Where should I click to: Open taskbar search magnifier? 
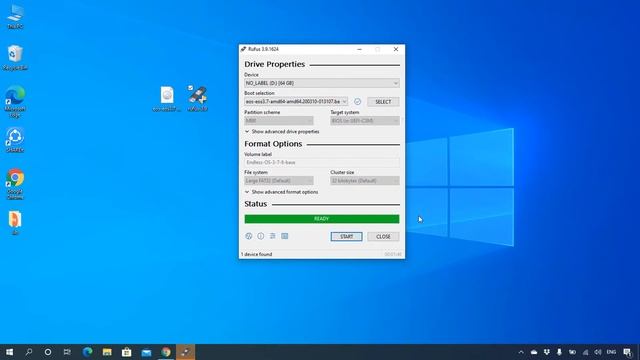(29, 352)
